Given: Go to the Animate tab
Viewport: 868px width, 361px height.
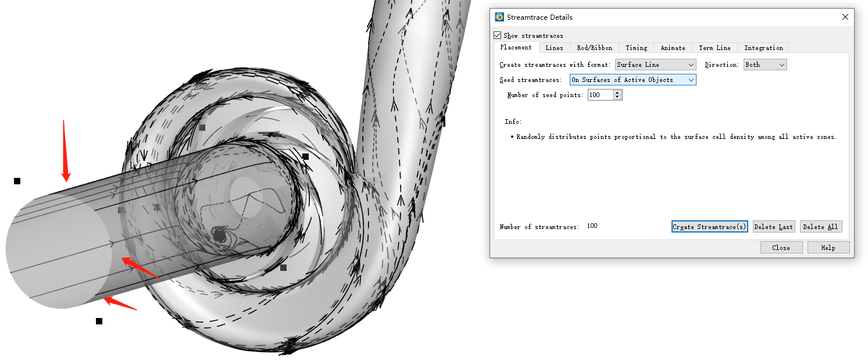Looking at the screenshot, I should [x=673, y=48].
